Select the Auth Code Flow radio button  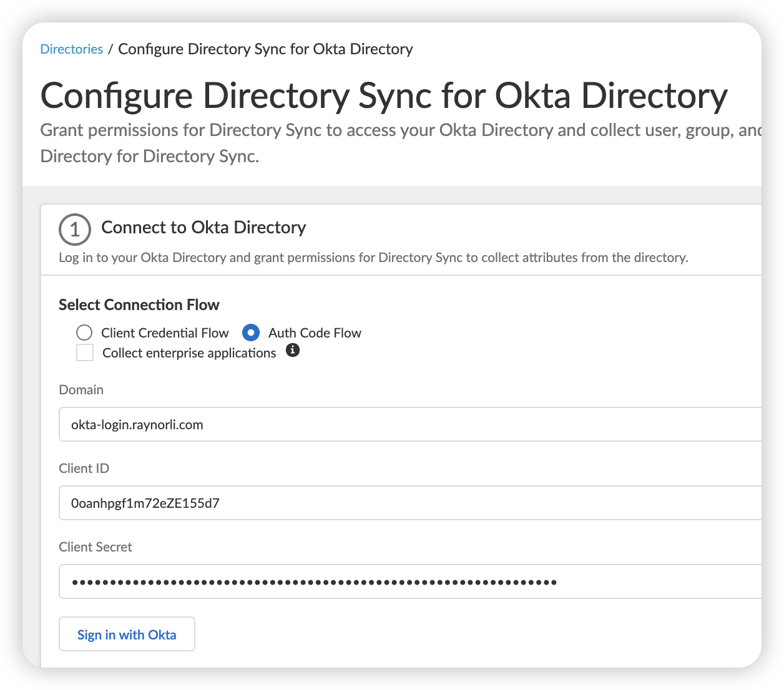point(251,333)
